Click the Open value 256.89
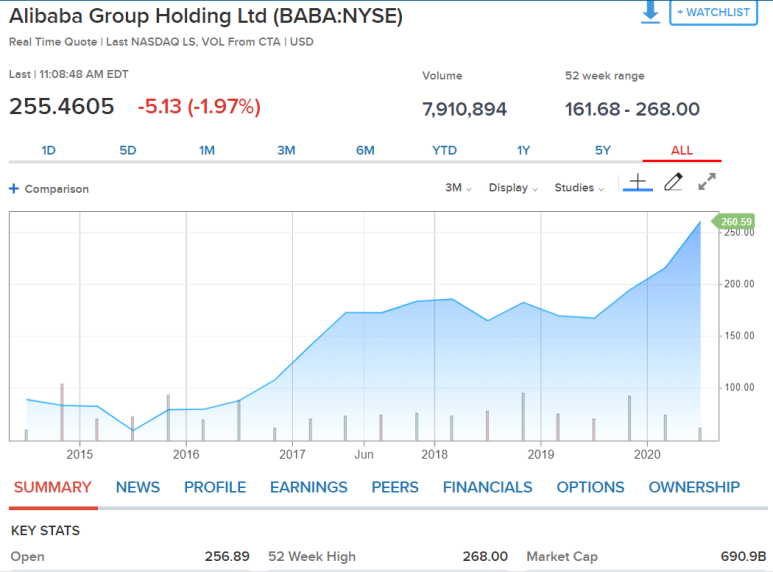773x572 pixels. 227,556
